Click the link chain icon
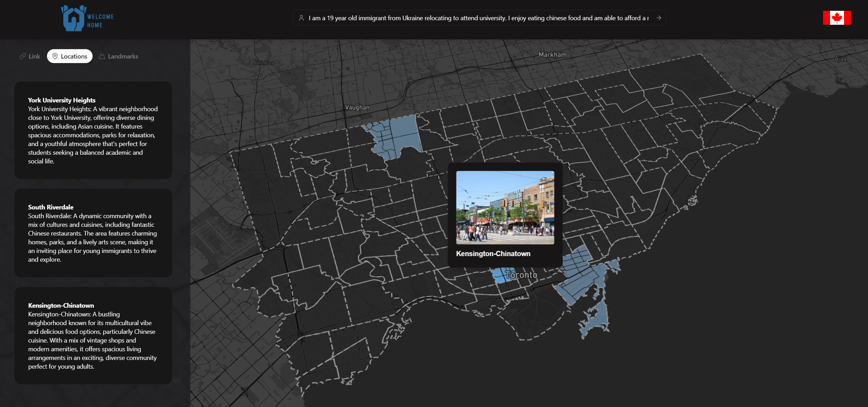The width and height of the screenshot is (868, 407). point(23,56)
